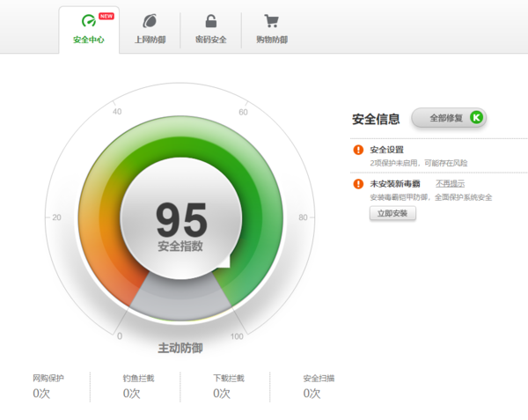Viewport: 528px width, 420px height.
Task: Select the 钓鱼拦截 counter
Action: pos(138,386)
